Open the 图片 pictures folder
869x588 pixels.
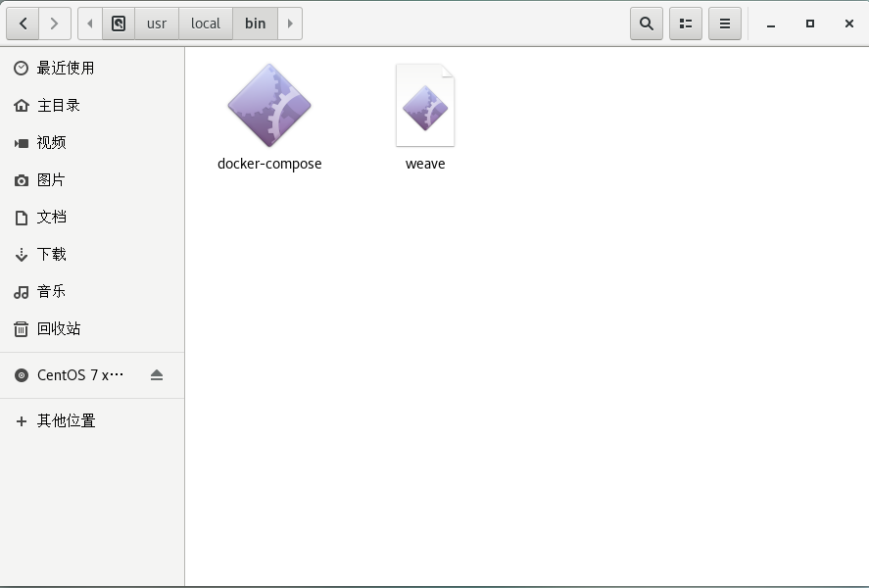(92, 179)
